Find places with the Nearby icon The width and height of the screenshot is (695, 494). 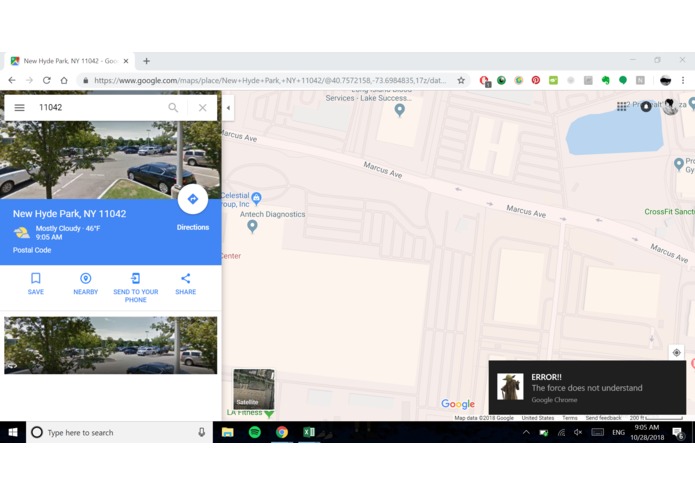pyautogui.click(x=86, y=278)
